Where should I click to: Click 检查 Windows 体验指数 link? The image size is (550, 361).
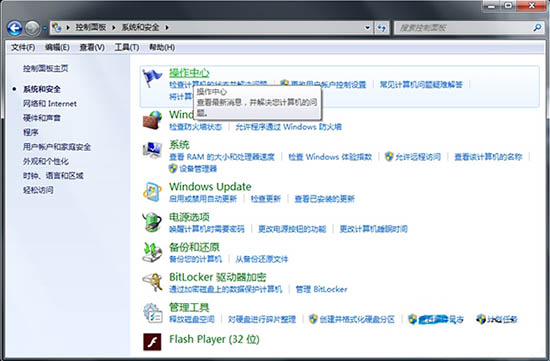coord(330,157)
